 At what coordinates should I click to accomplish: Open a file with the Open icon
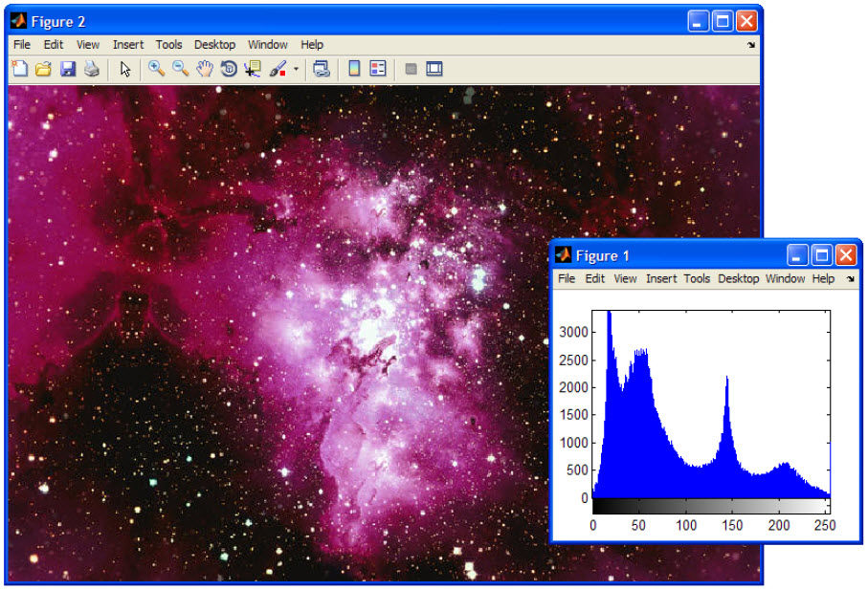coord(44,68)
